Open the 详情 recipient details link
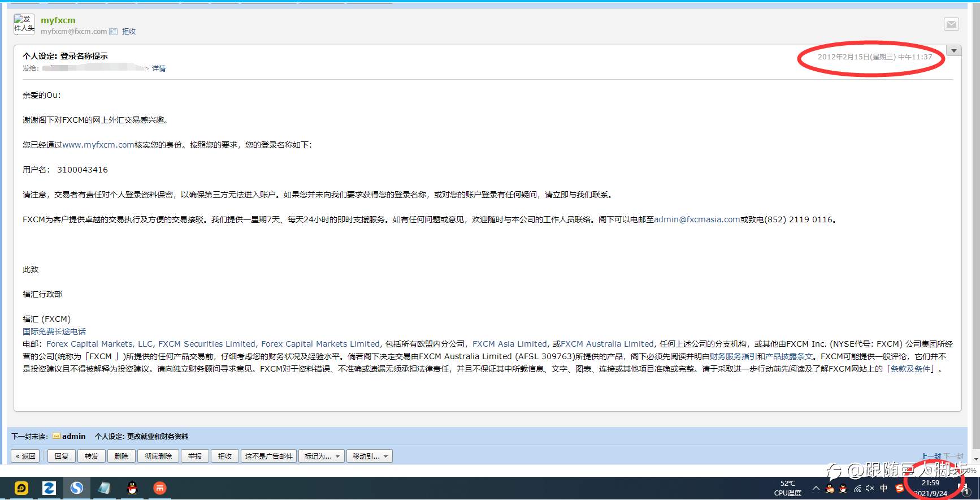980x500 pixels. 159,68
